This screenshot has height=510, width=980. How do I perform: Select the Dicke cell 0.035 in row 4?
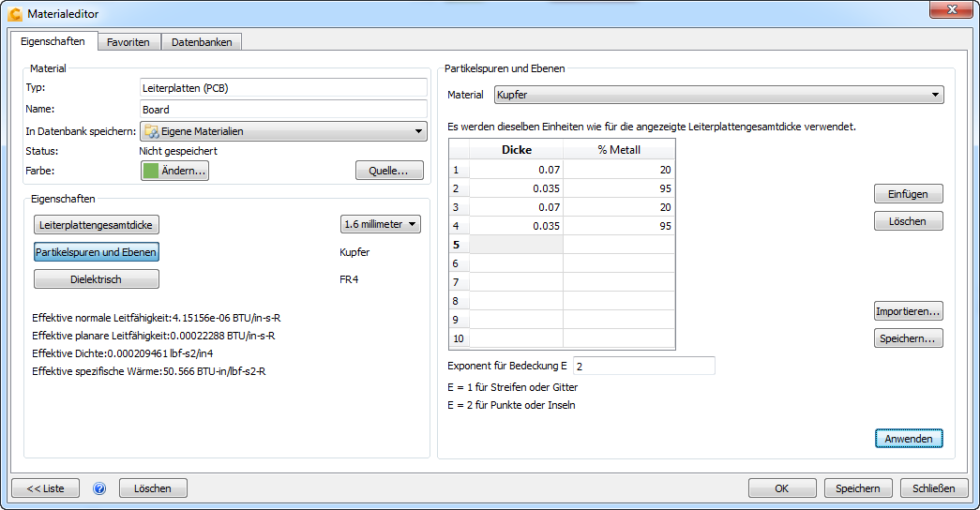[x=516, y=226]
